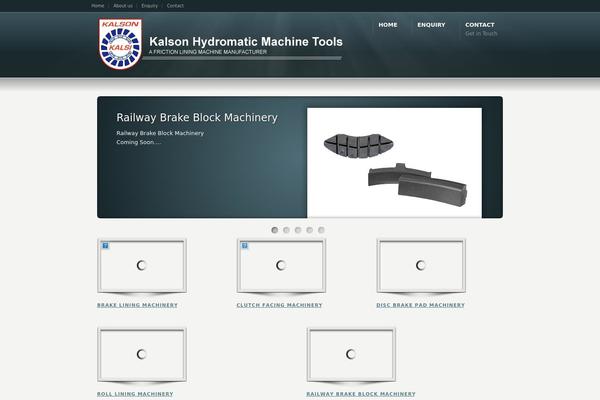The height and width of the screenshot is (400, 600).
Task: Click broken image icon on Clutch Facing thumbnail
Action: (x=245, y=246)
